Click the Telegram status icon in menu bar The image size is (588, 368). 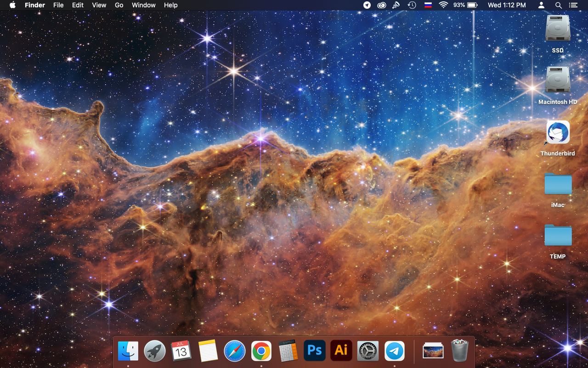tap(367, 5)
